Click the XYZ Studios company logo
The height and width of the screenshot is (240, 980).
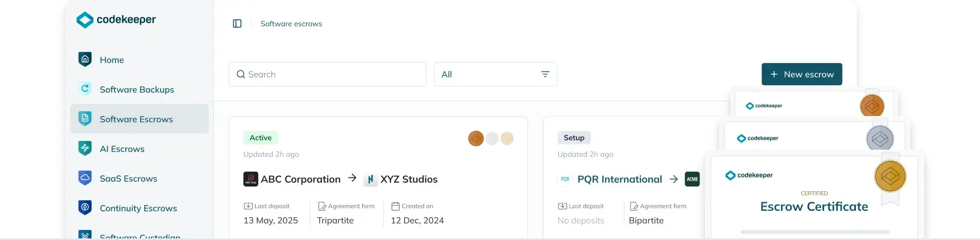[370, 179]
